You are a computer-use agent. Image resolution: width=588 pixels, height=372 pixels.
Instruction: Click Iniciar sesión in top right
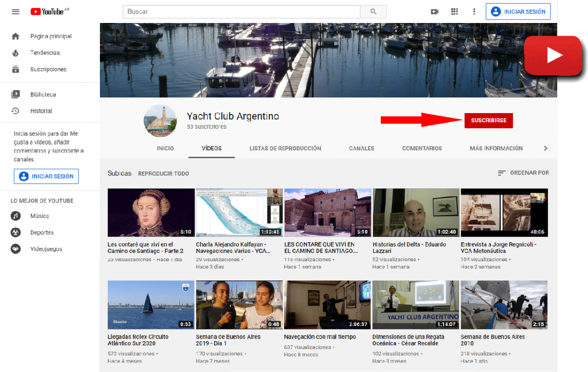518,12
